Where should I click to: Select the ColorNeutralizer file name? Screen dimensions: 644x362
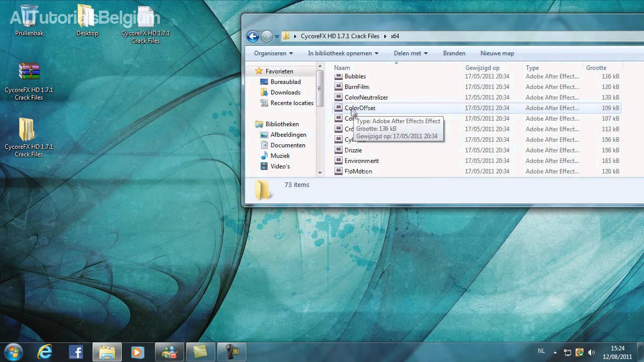[366, 98]
